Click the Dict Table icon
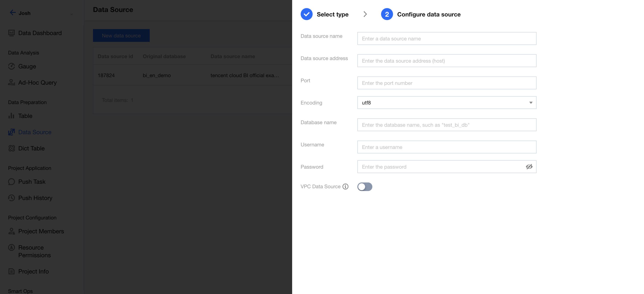The width and height of the screenshot is (644, 294). point(12,148)
